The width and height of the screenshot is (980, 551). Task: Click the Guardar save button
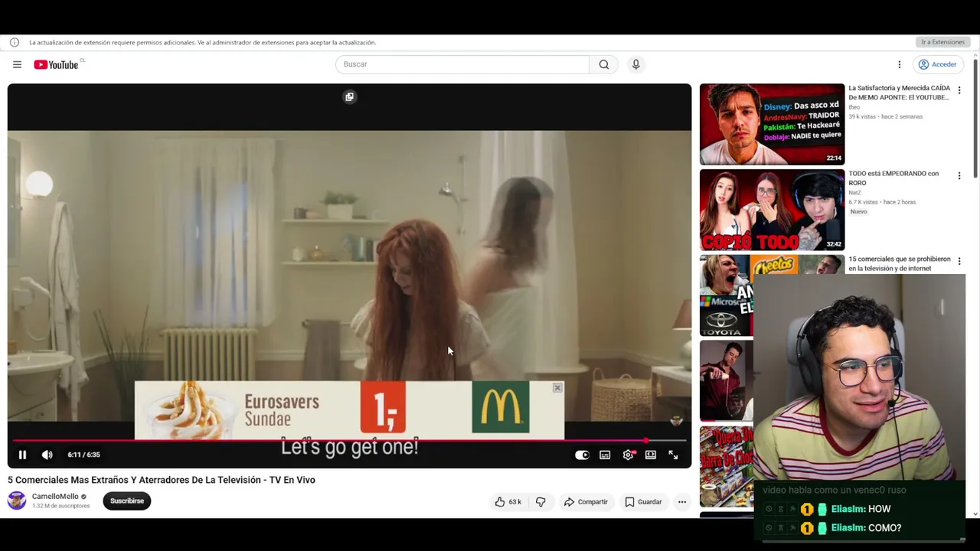[643, 502]
